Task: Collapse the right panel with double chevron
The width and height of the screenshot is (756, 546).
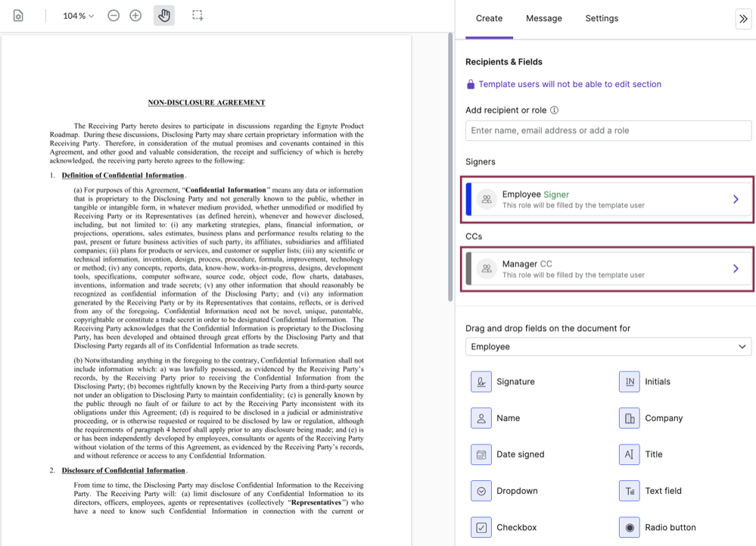Action: click(x=742, y=19)
